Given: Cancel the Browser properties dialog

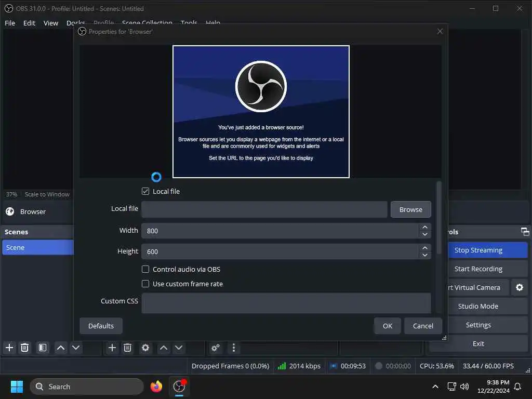Looking at the screenshot, I should [423, 326].
